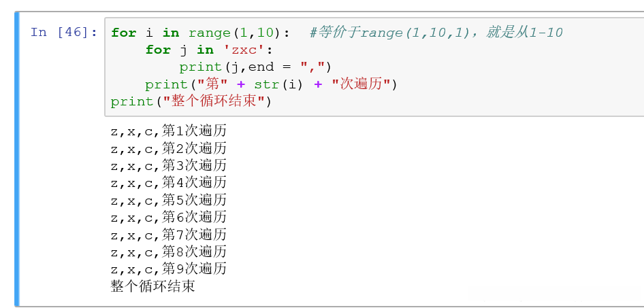
Task: Place cursor in the green comment text
Action: tap(436, 33)
